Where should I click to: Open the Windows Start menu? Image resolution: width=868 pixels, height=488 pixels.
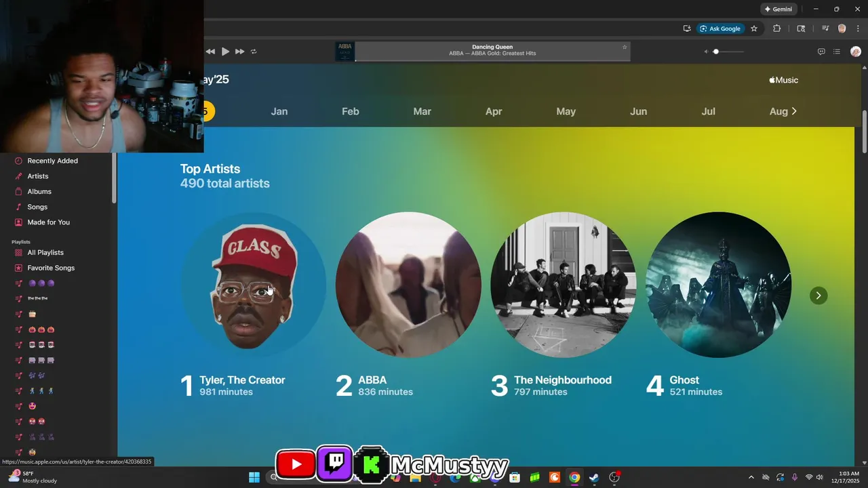254,477
